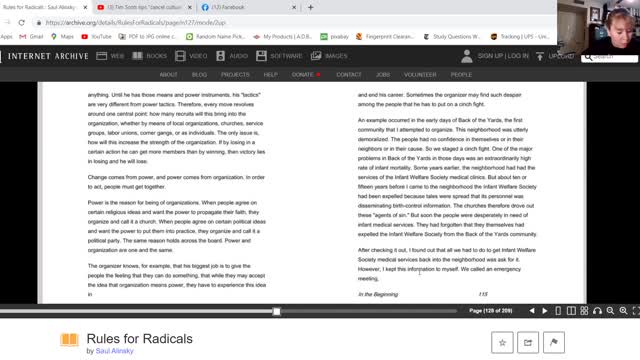Open Maps bookmark

pyautogui.click(x=62, y=37)
